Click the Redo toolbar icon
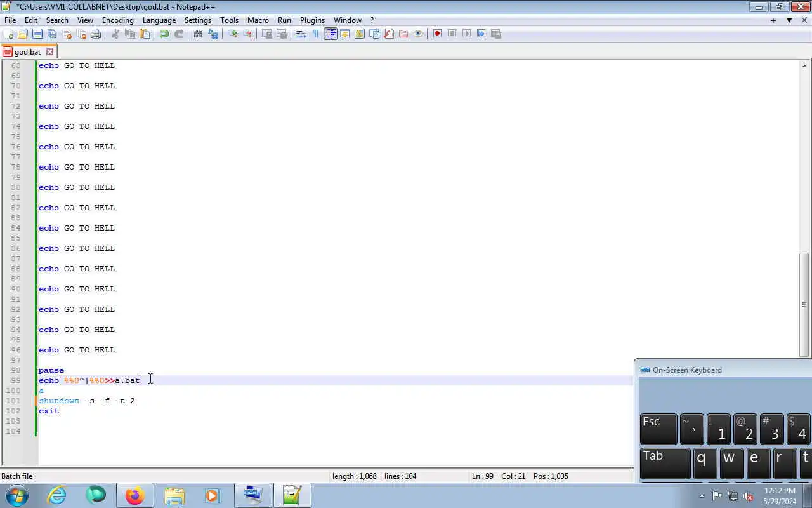The height and width of the screenshot is (508, 812). pyautogui.click(x=179, y=34)
